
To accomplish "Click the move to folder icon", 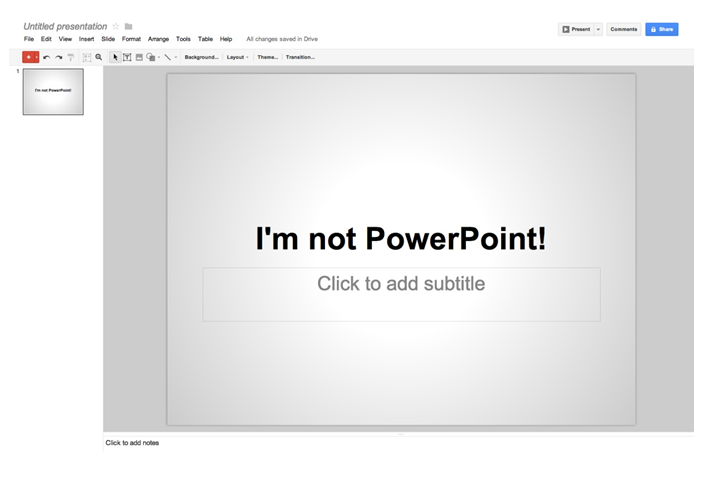I will (129, 26).
